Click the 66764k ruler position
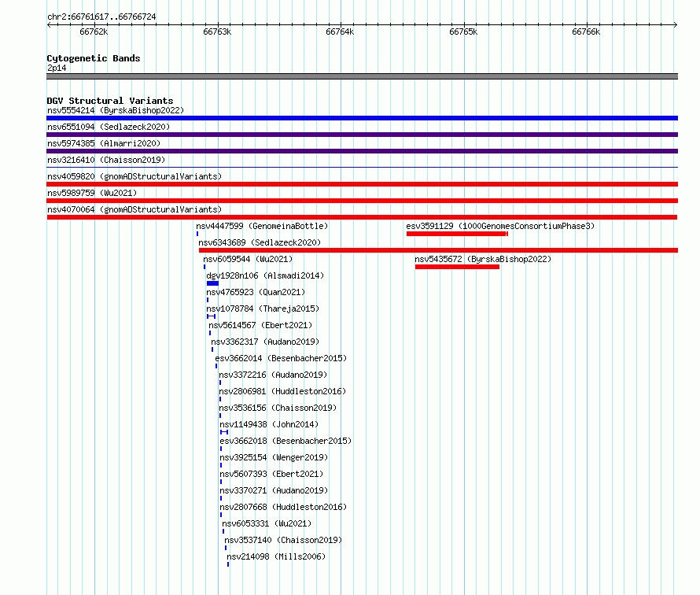 click(x=341, y=31)
